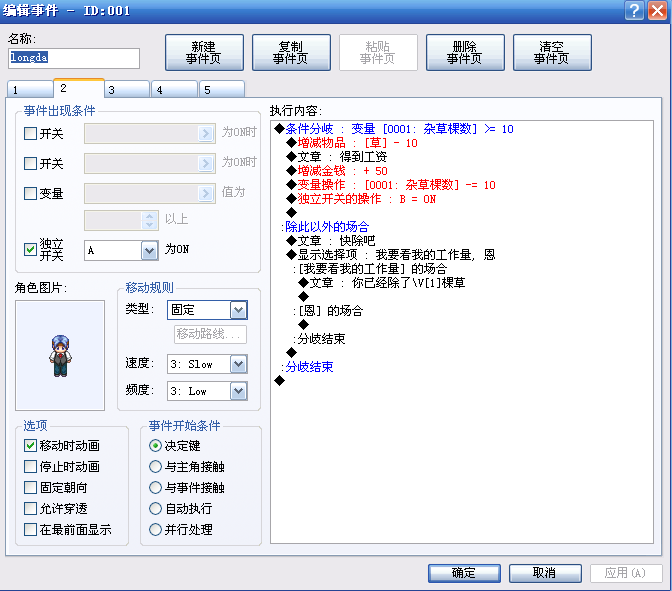Image resolution: width=672 pixels, height=591 pixels.
Task: Open the 频度 3: Low dropdown
Action: [x=239, y=391]
